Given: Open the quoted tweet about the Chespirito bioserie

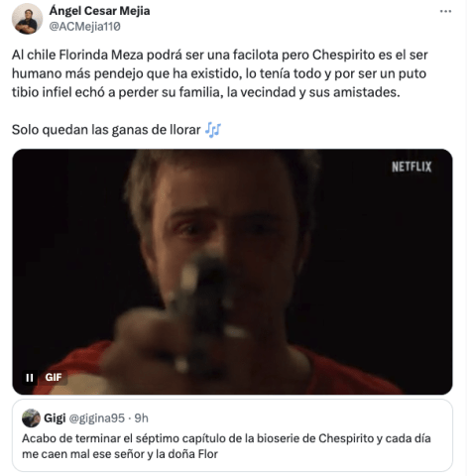Looking at the screenshot, I should tap(232, 435).
